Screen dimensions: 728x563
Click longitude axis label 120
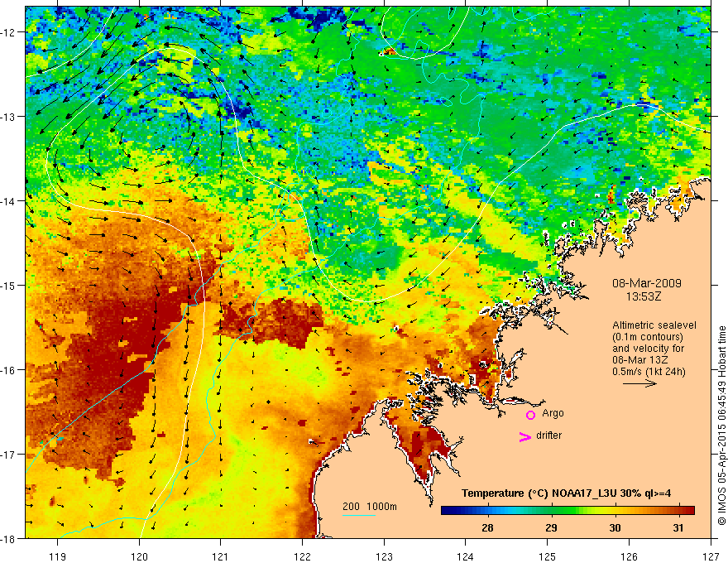(139, 557)
